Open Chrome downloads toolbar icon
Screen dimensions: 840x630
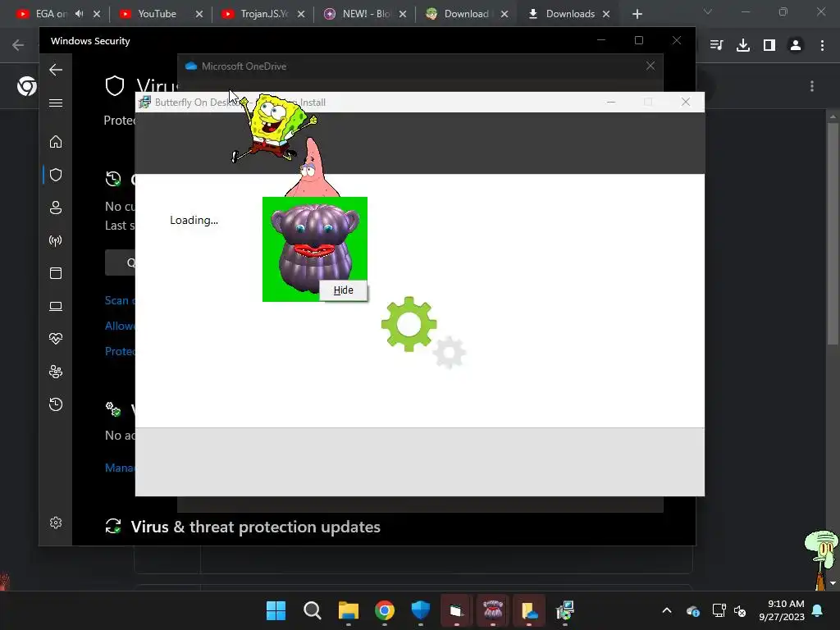click(743, 46)
